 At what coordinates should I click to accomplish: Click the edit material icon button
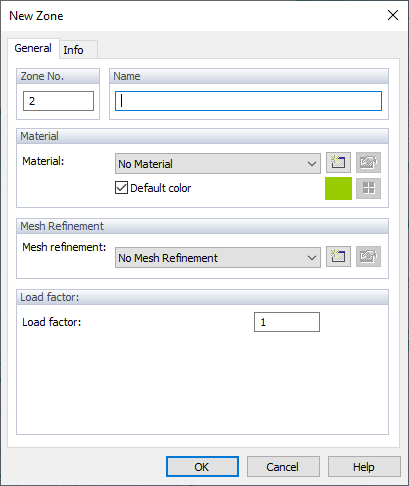tap(368, 163)
